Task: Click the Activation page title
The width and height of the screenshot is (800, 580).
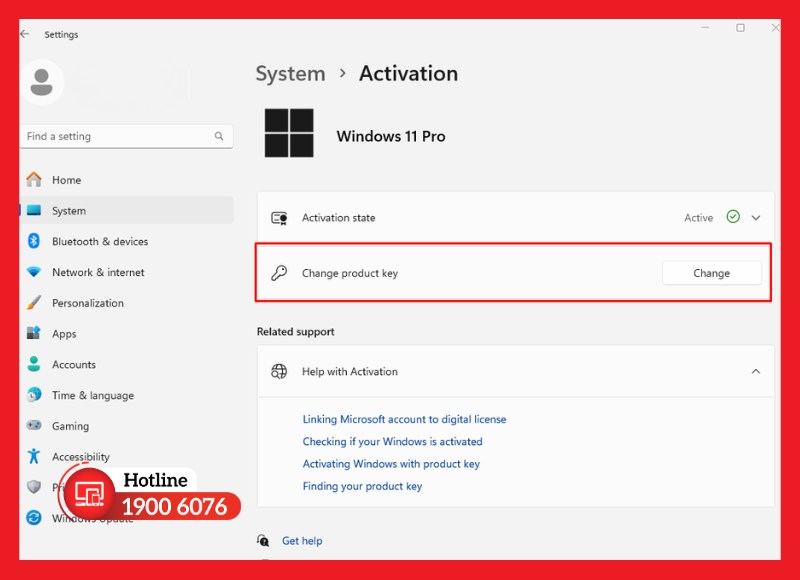Action: pyautogui.click(x=408, y=73)
